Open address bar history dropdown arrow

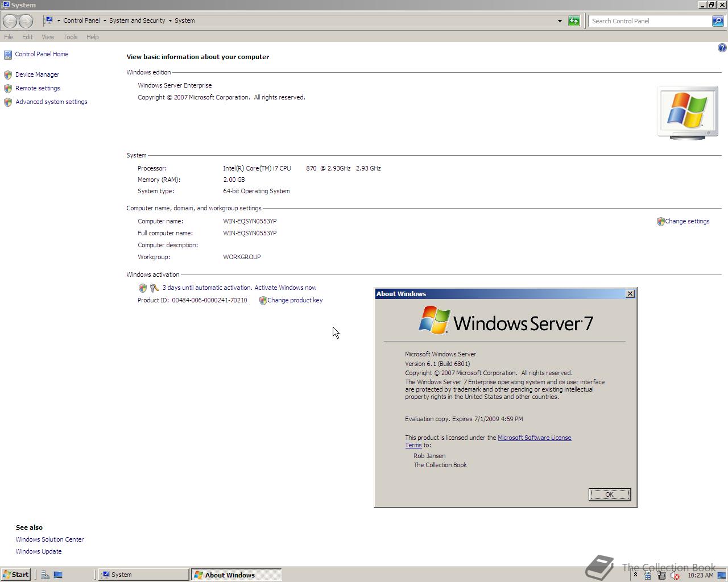[560, 21]
